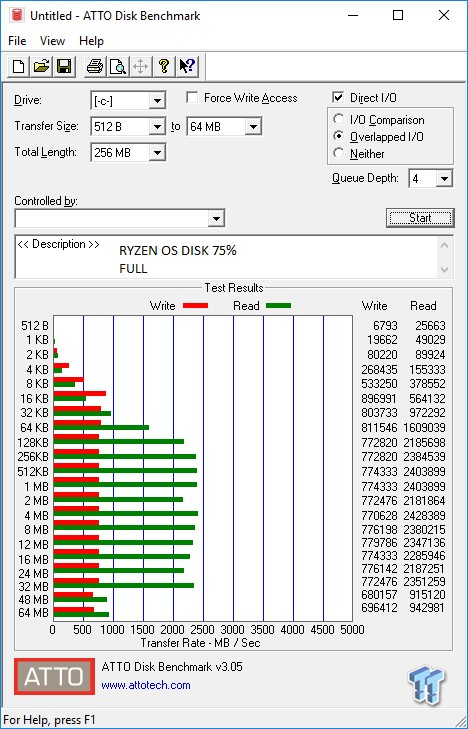Viewport: 468px width, 729px height.
Task: Click read value 25663 in 512 B row
Action: click(430, 325)
